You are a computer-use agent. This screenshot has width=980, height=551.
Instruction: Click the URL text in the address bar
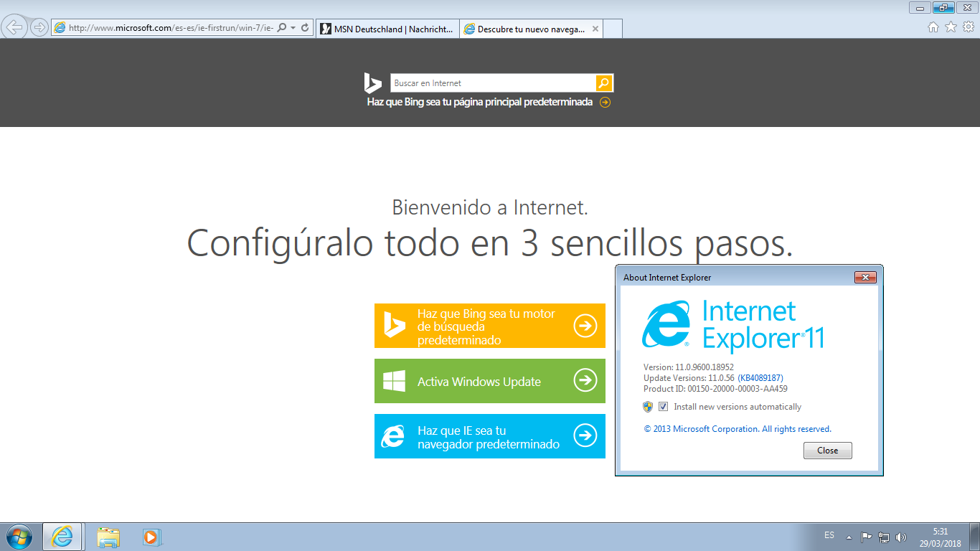tap(171, 28)
